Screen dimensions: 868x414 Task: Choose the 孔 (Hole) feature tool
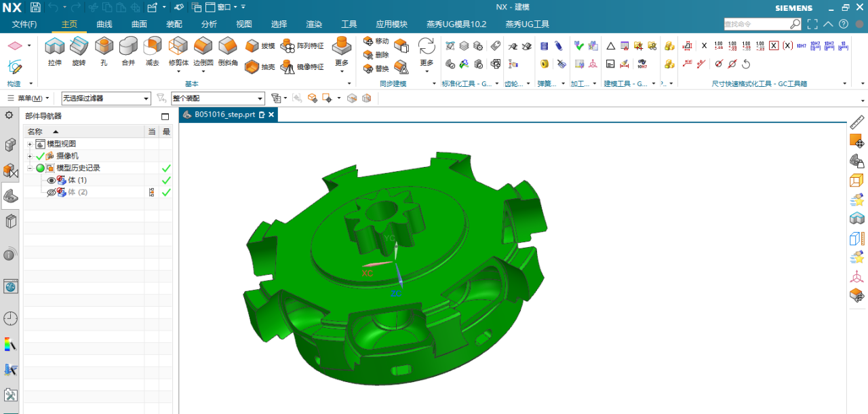[x=104, y=52]
